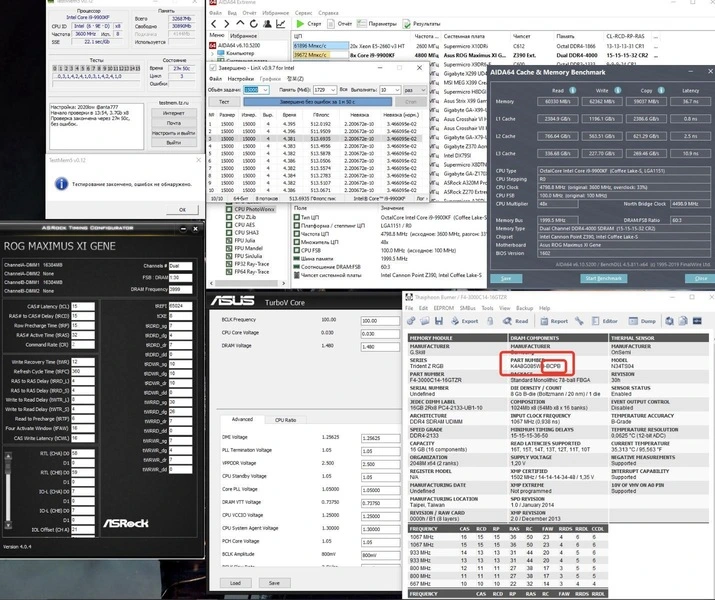715x600 pixels.
Task: Open AIDA64 Результаты toolbar item
Action: (422, 24)
